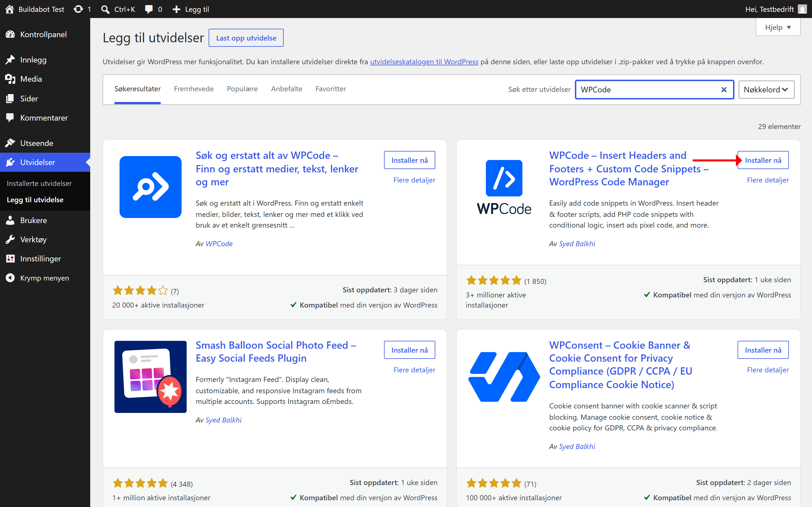
Task: Open the Nøkkelord search type dropdown
Action: pyautogui.click(x=766, y=90)
